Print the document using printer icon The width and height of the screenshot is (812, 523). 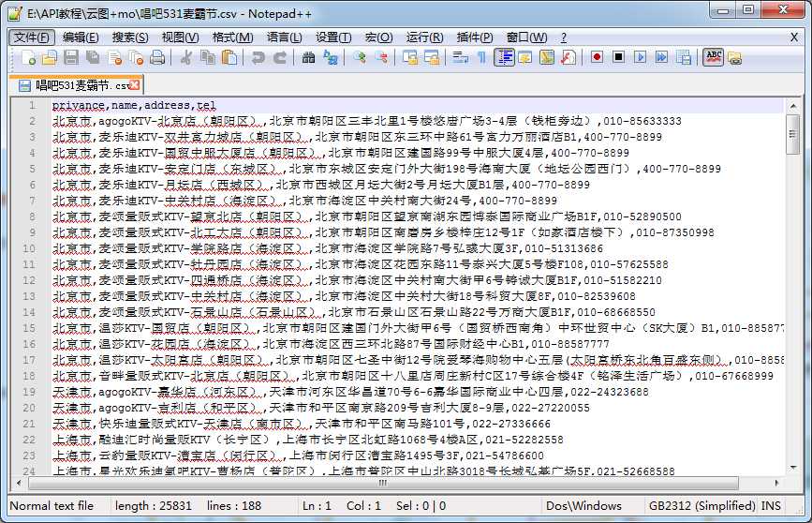(x=157, y=57)
